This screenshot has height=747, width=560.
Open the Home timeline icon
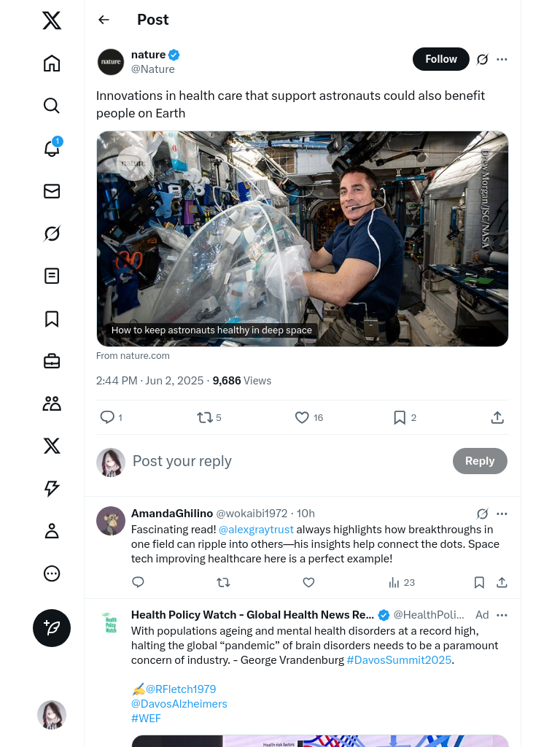tap(52, 63)
